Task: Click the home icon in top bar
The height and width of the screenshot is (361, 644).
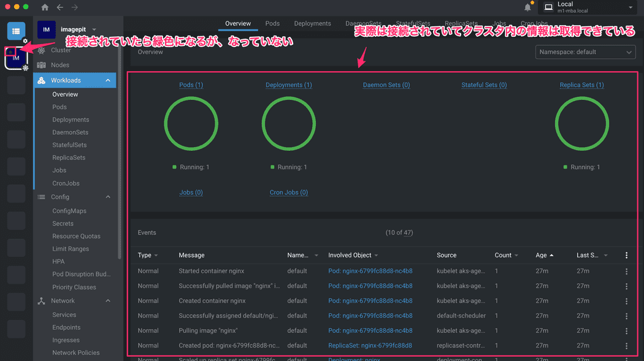Action: click(x=45, y=7)
